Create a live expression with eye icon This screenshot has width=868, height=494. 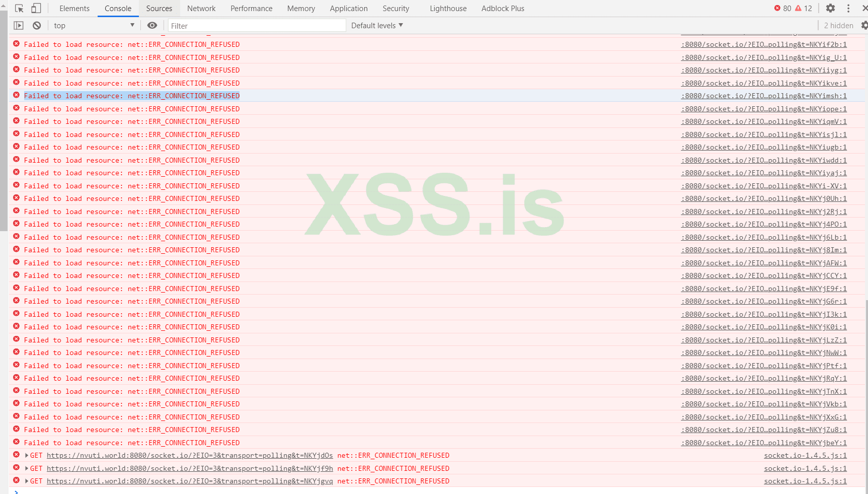tap(152, 26)
